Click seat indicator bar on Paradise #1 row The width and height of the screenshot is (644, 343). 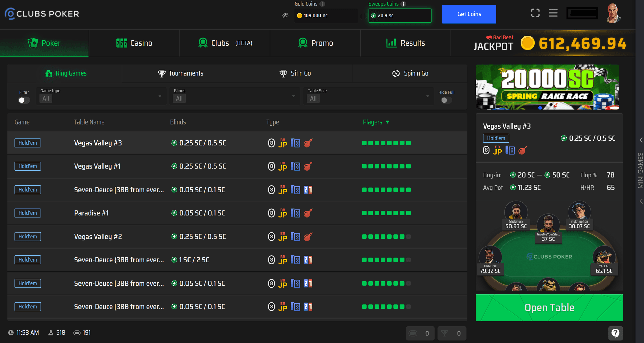pyautogui.click(x=386, y=213)
